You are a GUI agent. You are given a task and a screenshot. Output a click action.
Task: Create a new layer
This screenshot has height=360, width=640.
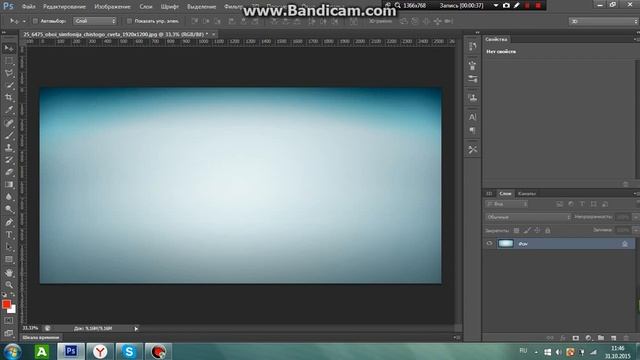[613, 338]
